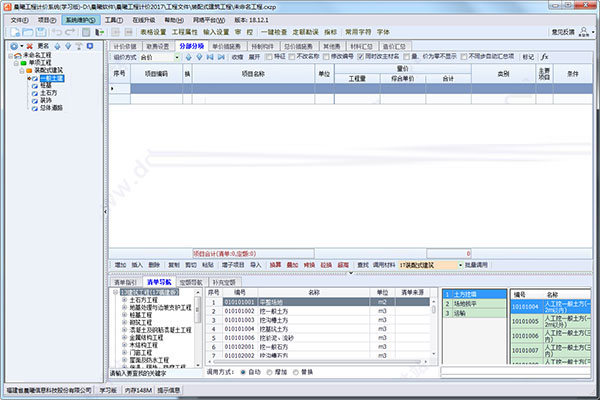Click the 审 toolbar icon
The width and height of the screenshot is (600, 400).
(x=238, y=33)
